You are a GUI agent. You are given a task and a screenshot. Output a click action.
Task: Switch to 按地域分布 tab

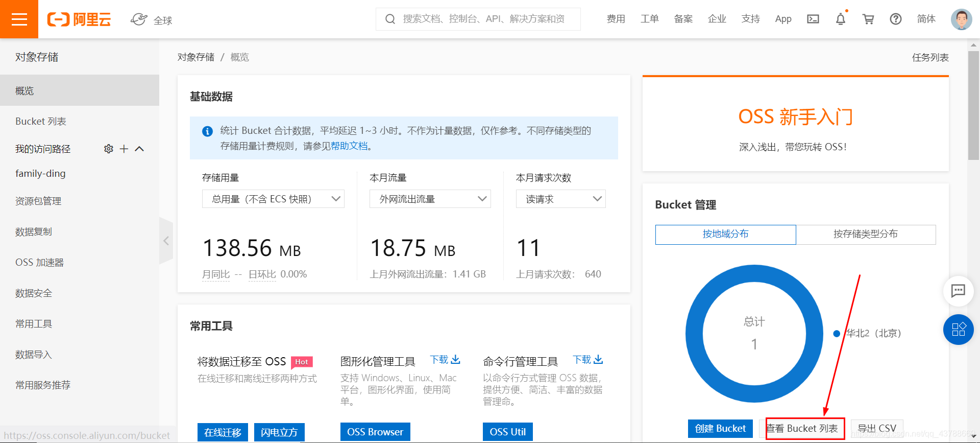click(725, 234)
